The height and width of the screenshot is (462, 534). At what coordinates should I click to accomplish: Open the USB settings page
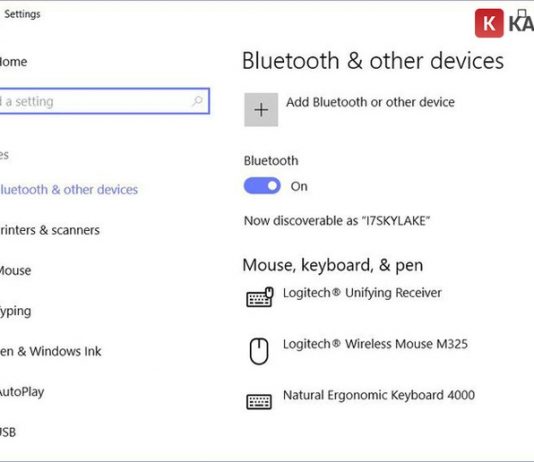[x=8, y=432]
